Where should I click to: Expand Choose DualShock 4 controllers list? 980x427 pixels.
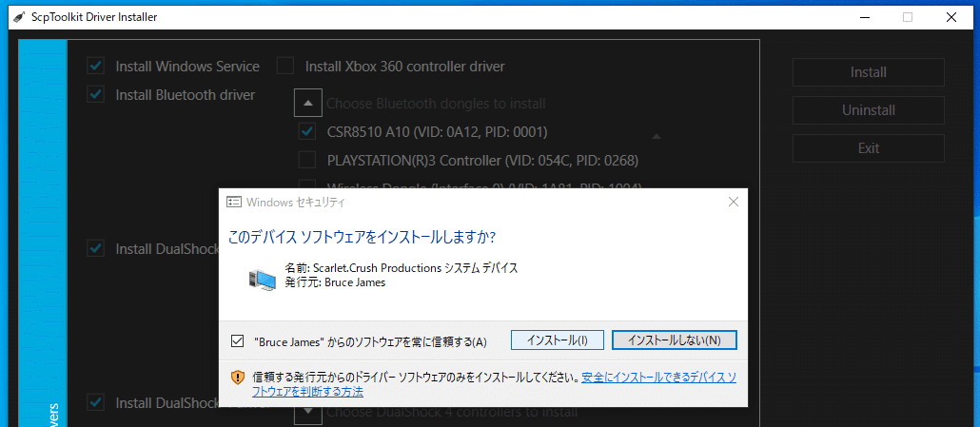307,411
